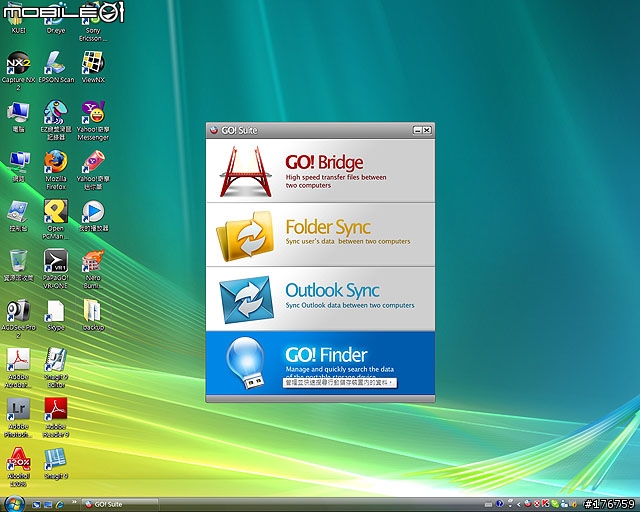The image size is (640, 512).
Task: Select the Mozilla Firefox desktop icon
Action: point(56,170)
